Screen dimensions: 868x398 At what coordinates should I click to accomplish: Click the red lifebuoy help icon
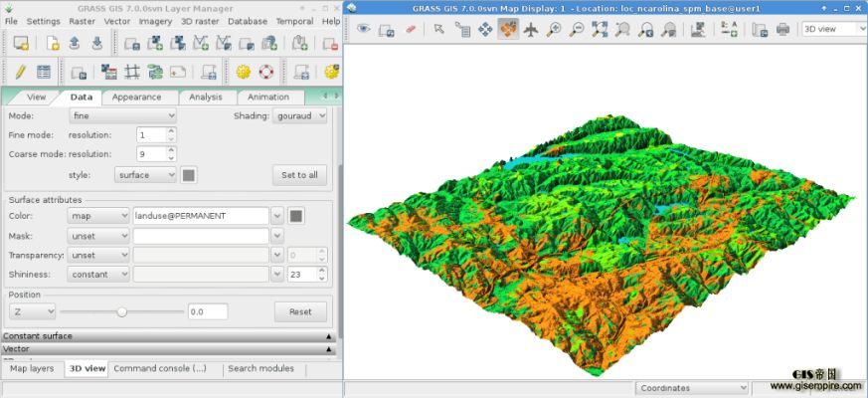(266, 72)
